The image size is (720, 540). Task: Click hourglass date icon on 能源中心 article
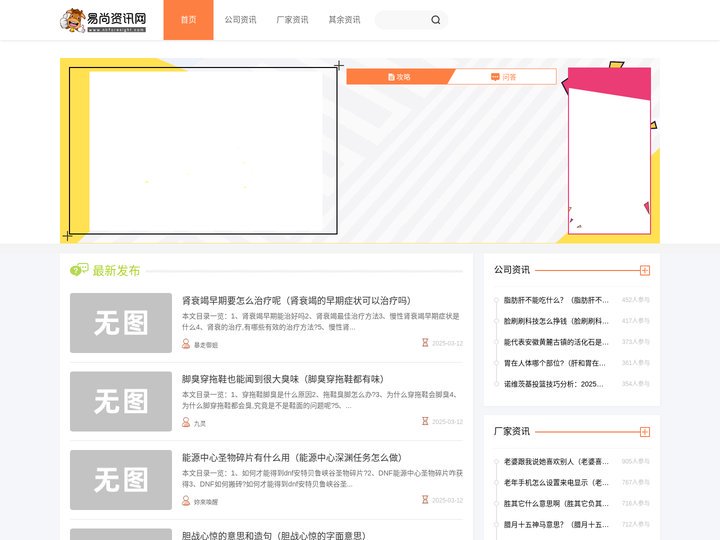pos(425,500)
